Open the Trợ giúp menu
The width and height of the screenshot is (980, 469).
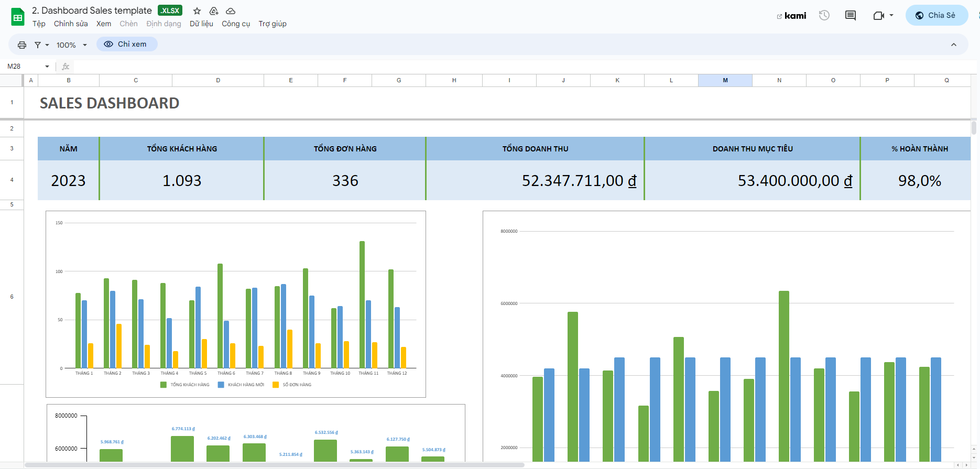(x=273, y=24)
